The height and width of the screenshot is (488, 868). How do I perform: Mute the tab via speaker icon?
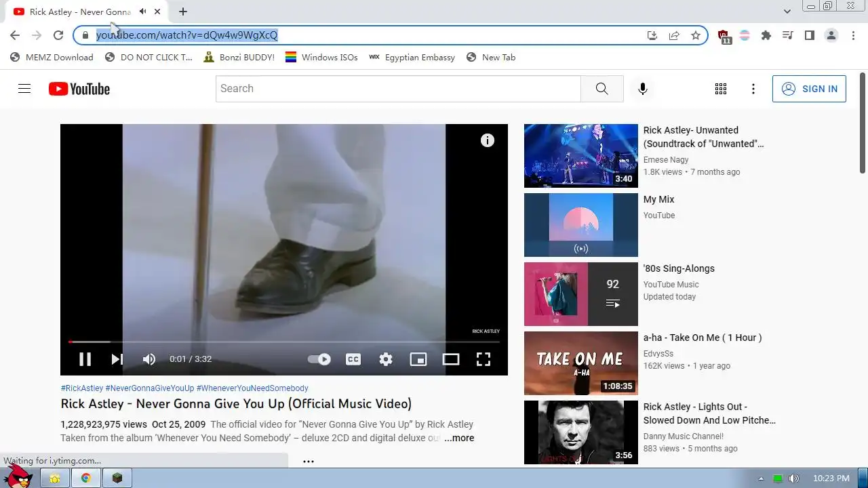143,12
